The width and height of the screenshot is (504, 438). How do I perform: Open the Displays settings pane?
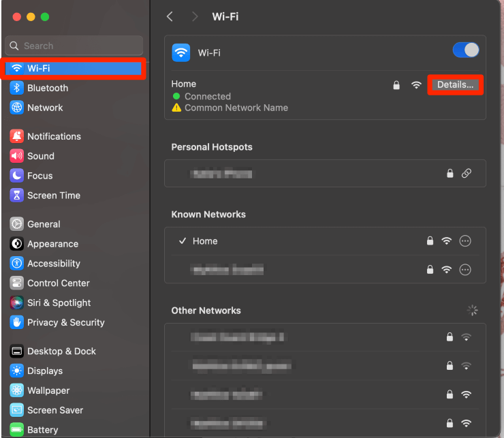coord(45,371)
